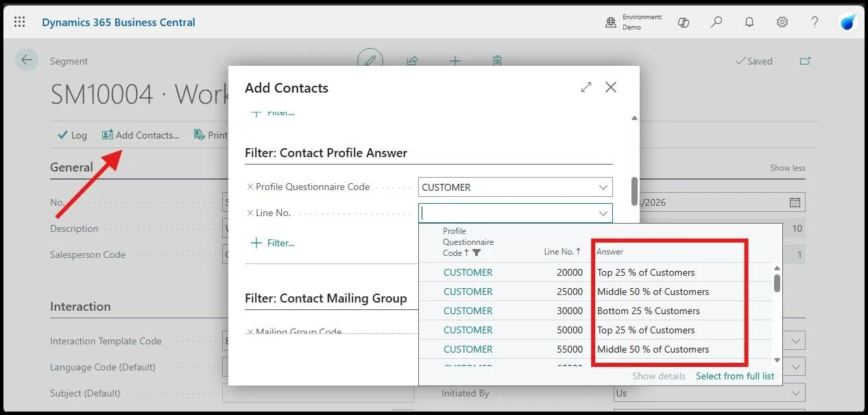Remove the Profile Questionnaire Code filter
This screenshot has width=868, height=415.
(250, 187)
